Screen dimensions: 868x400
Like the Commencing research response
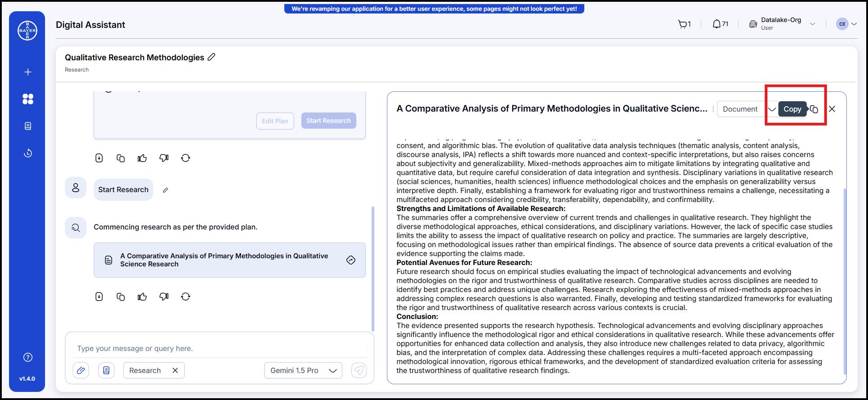point(142,297)
